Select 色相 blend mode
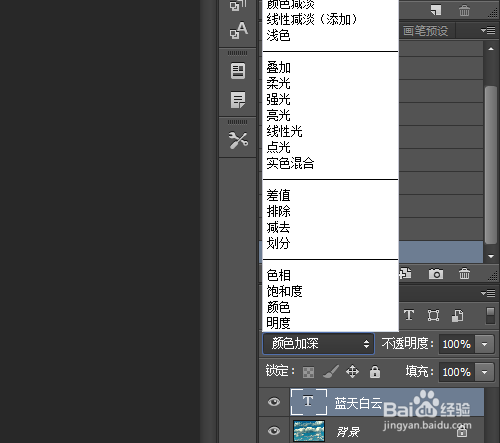 (279, 275)
